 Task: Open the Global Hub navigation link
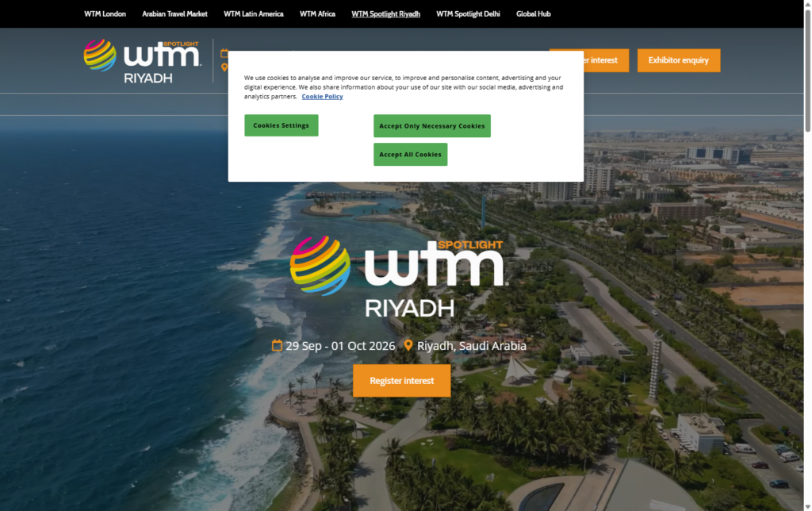533,13
